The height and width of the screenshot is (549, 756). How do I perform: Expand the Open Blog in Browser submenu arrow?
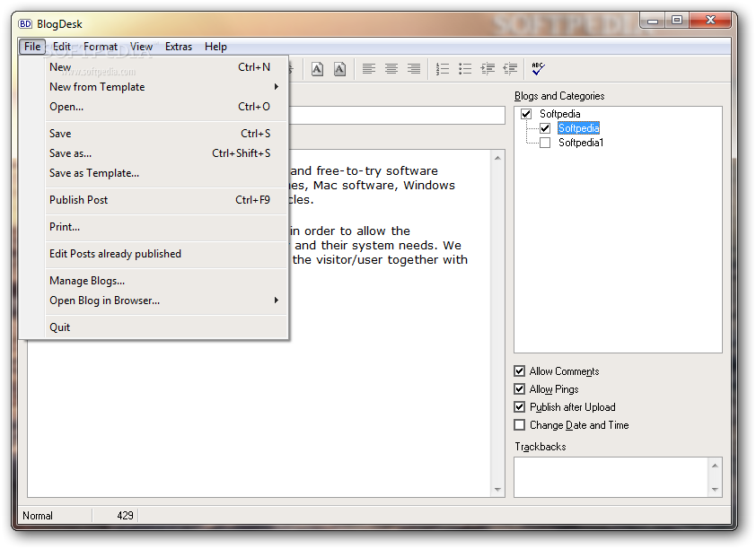[x=277, y=300]
